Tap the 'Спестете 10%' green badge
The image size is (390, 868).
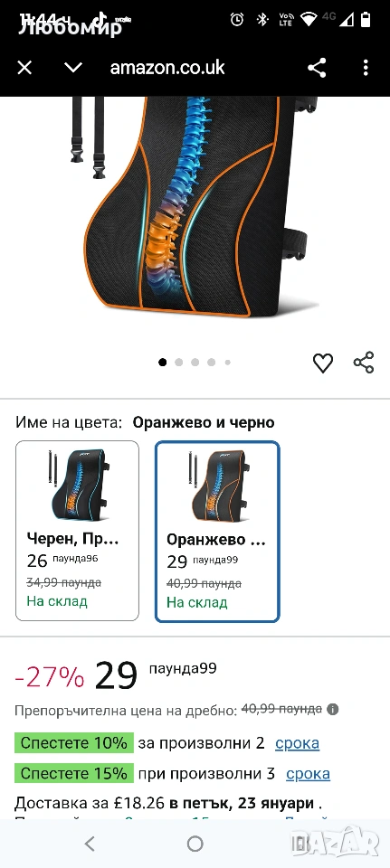pyautogui.click(x=74, y=743)
